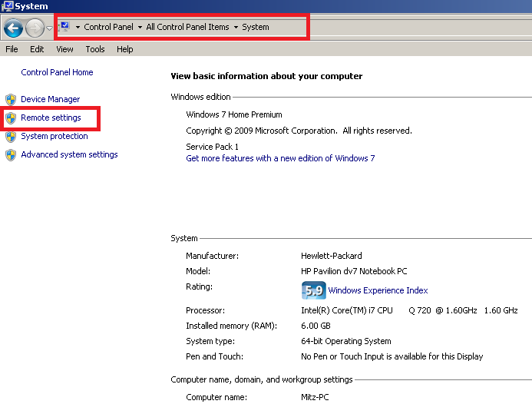Click the shield icon beside Advanced system settings
This screenshot has width=532, height=404.
(11, 155)
